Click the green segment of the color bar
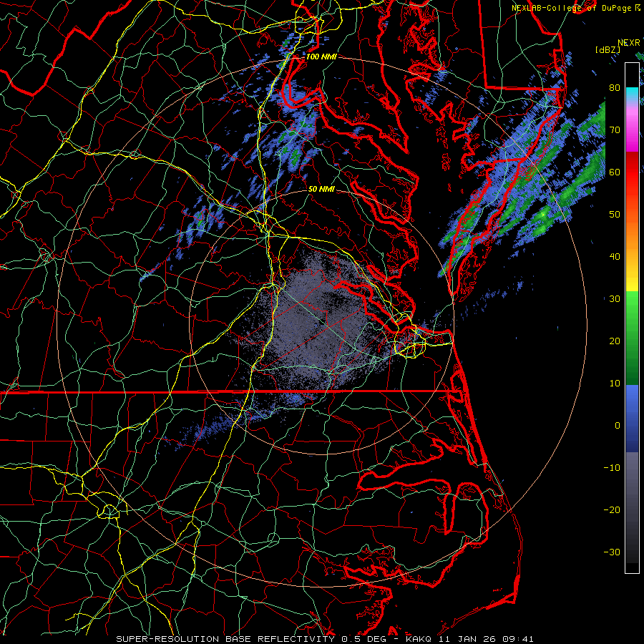The image size is (644, 644). tap(632, 338)
